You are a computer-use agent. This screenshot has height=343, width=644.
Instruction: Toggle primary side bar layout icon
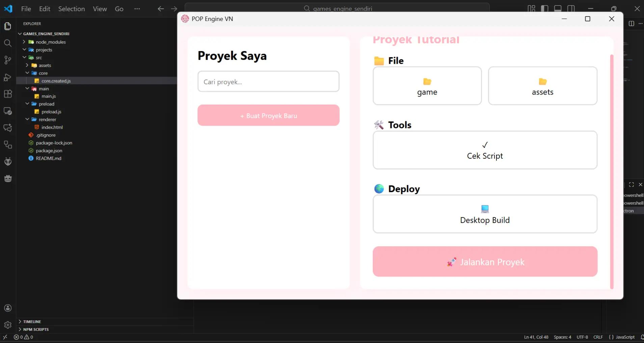[544, 8]
